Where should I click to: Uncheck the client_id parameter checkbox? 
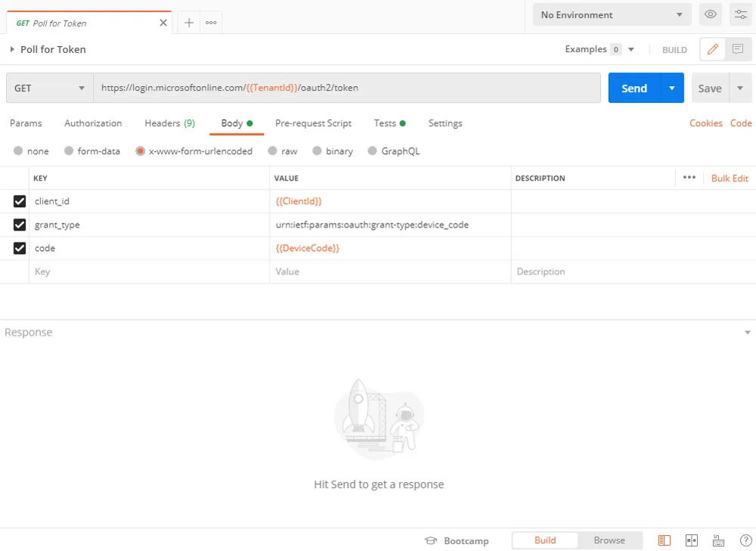(20, 202)
